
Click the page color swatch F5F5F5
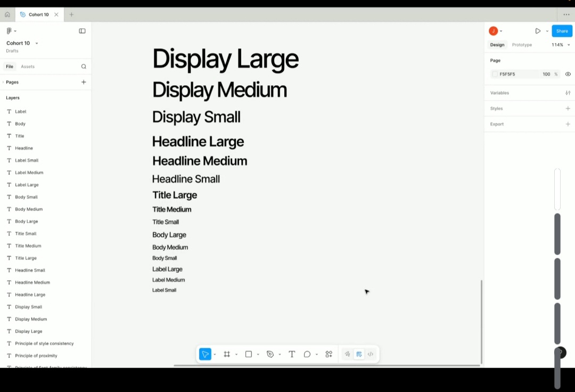click(x=495, y=74)
